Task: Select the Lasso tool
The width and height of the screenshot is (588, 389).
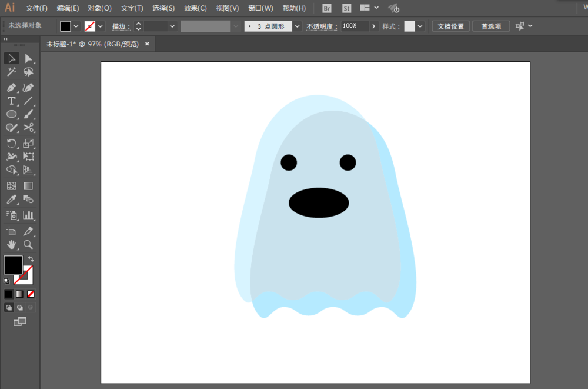Action: click(28, 72)
